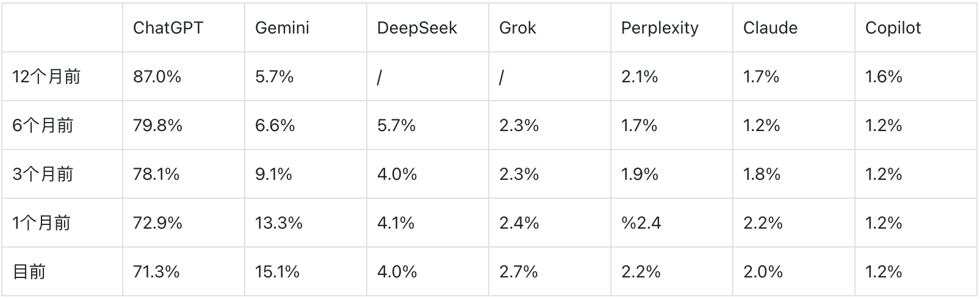Viewport: 980px width, 300px height.
Task: Select Claude's 1.8% cell
Action: pyautogui.click(x=762, y=174)
